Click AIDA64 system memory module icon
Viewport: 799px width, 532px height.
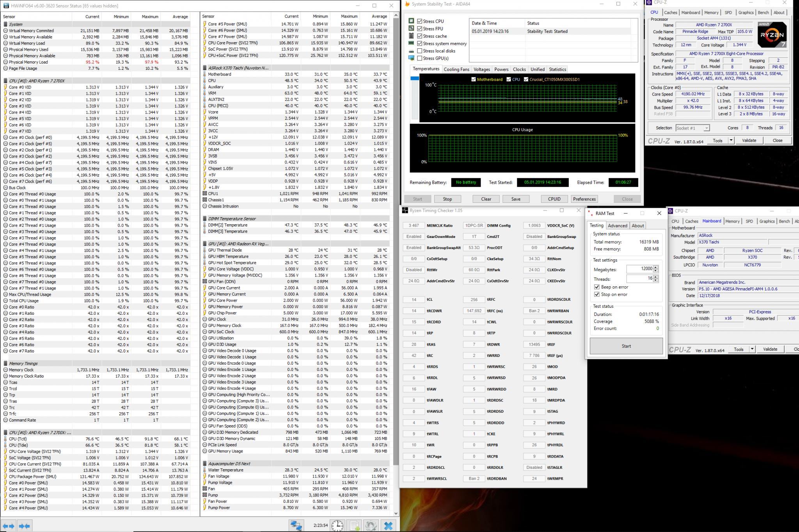tap(411, 43)
